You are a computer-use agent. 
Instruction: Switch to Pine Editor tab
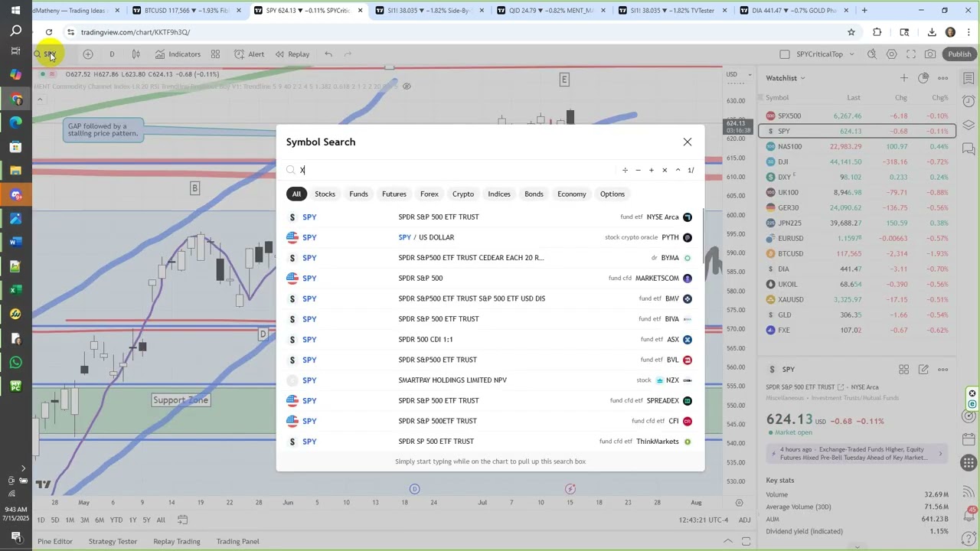pos(55,541)
